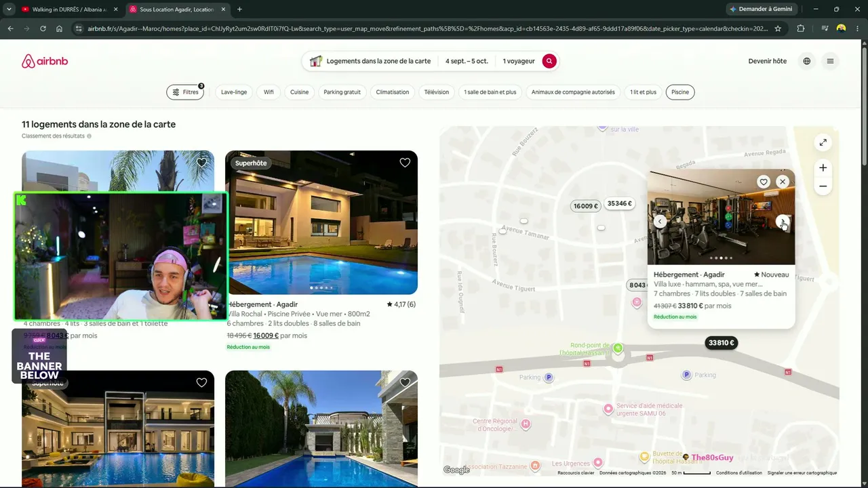
Task: Open the browser tab search dropdown
Action: tap(7, 9)
